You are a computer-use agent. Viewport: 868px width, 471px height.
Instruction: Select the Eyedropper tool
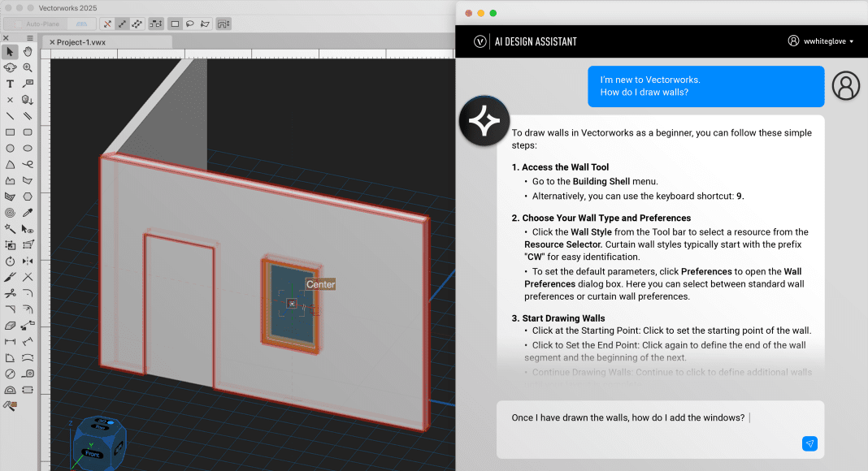click(28, 212)
